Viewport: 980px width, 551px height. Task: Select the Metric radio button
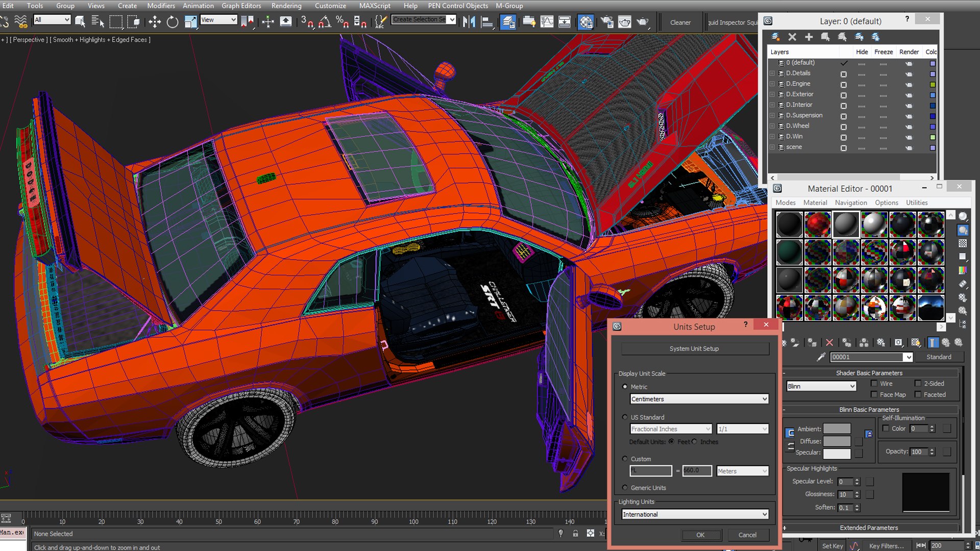pyautogui.click(x=625, y=387)
